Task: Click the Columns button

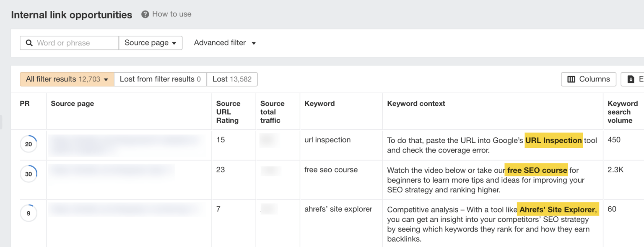Action: (588, 79)
